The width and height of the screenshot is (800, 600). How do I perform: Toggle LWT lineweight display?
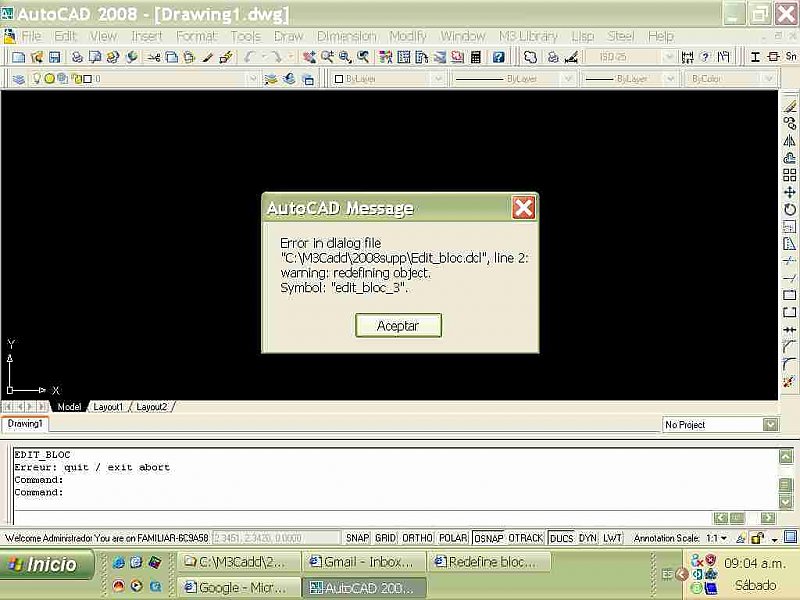(x=612, y=538)
